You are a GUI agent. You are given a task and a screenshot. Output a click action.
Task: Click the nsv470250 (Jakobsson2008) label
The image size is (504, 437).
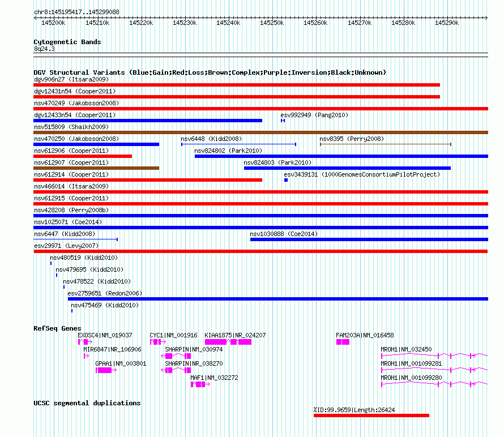[x=76, y=139]
